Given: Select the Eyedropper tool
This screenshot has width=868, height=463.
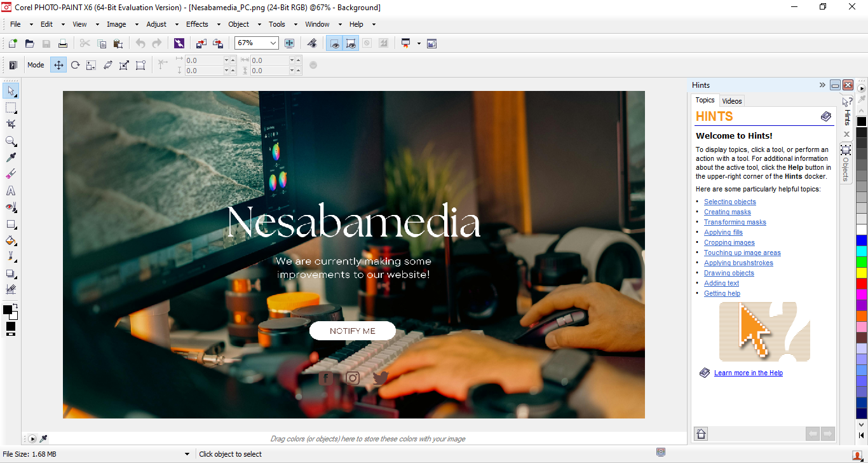Looking at the screenshot, I should click(x=11, y=157).
